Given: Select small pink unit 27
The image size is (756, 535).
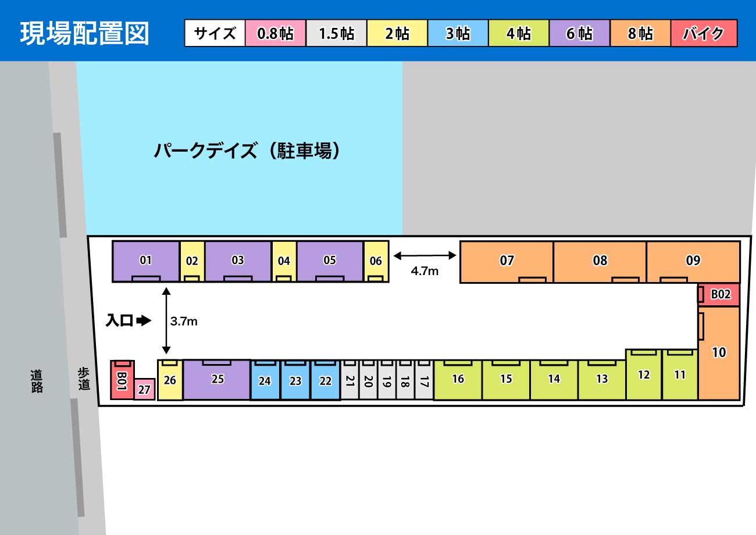Looking at the screenshot, I should click(144, 390).
